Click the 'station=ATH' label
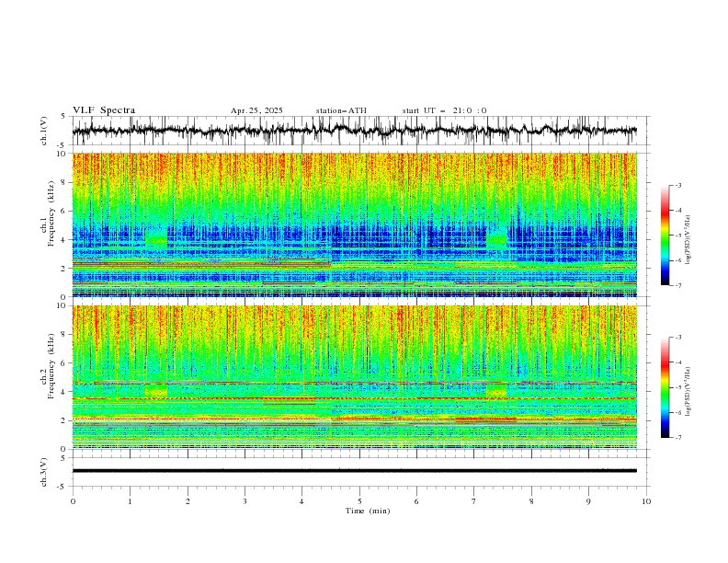Image resolution: width=728 pixels, height=563 pixels. [341, 110]
